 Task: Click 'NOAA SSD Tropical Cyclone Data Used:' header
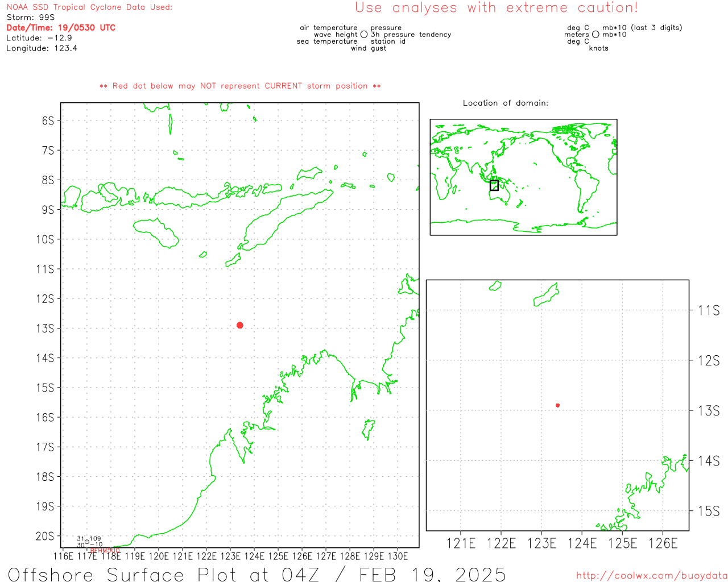pos(89,7)
